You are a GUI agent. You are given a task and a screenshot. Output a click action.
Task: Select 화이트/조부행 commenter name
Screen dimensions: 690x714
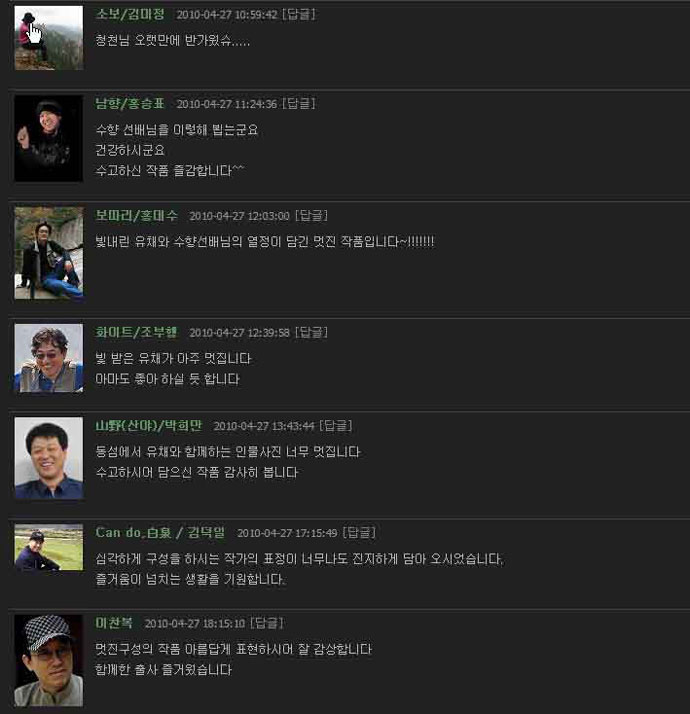point(136,332)
